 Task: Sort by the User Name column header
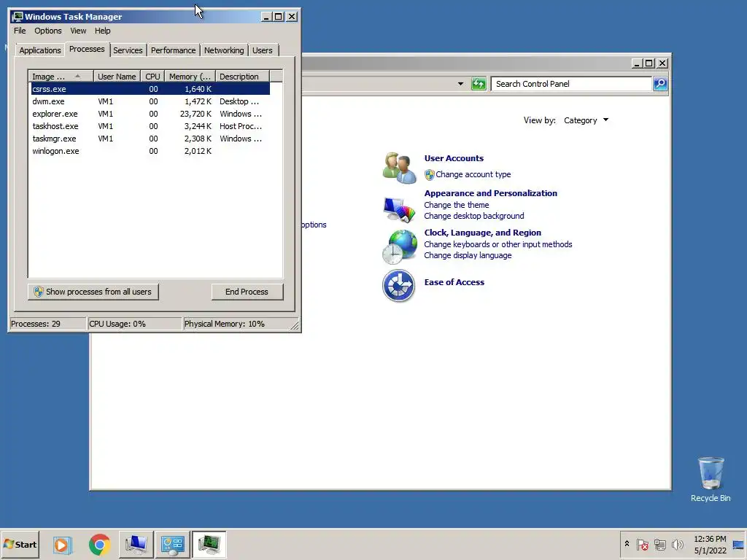117,77
